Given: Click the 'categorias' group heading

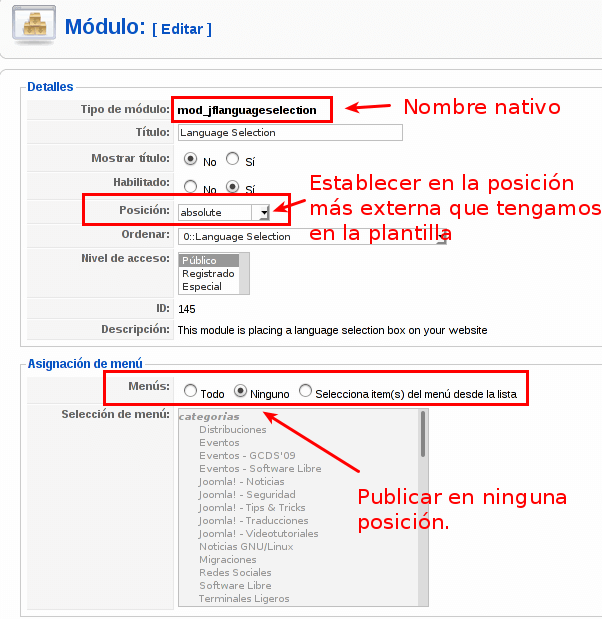Looking at the screenshot, I should coord(209,416).
